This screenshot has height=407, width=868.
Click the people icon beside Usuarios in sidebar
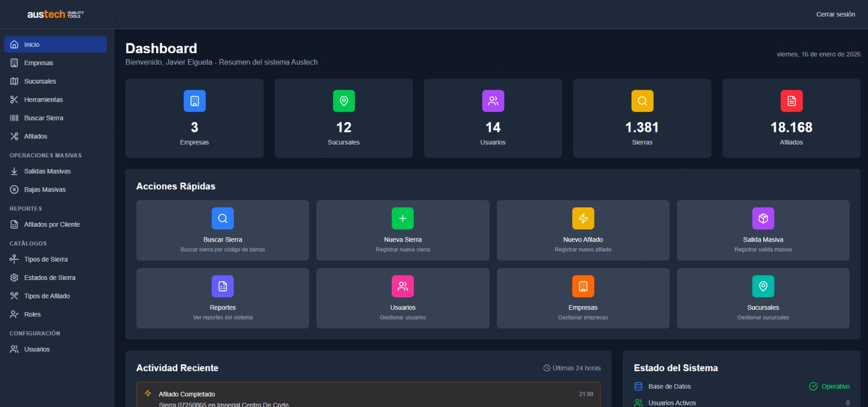pyautogui.click(x=14, y=349)
